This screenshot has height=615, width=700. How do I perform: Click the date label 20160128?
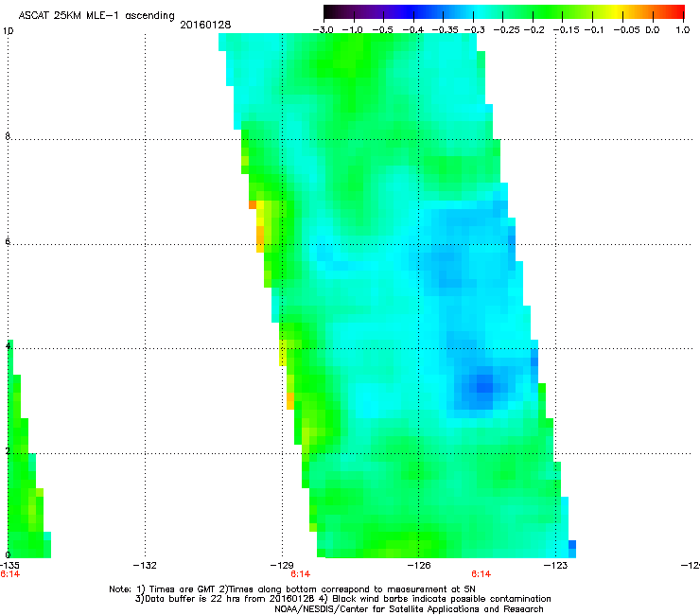(205, 25)
